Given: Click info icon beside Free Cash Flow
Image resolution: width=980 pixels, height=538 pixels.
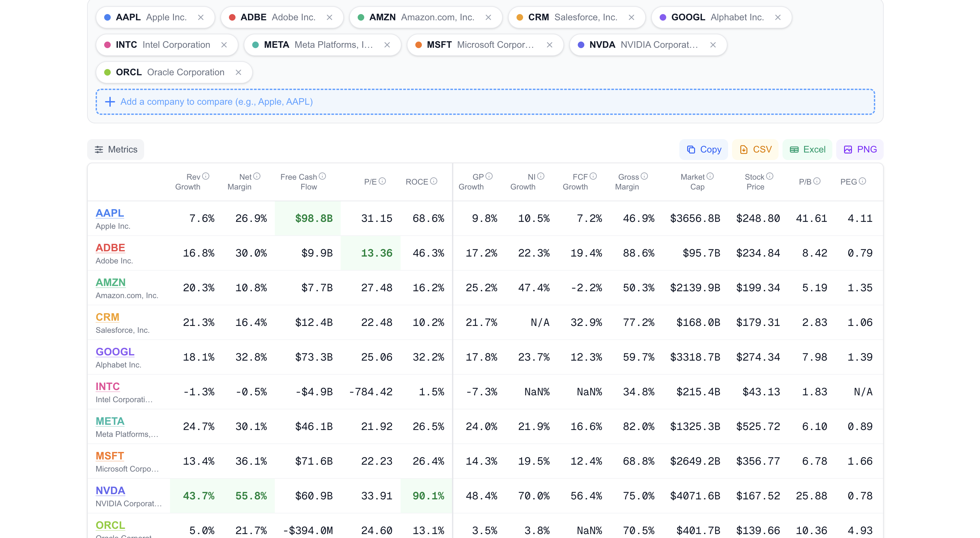Looking at the screenshot, I should [323, 176].
